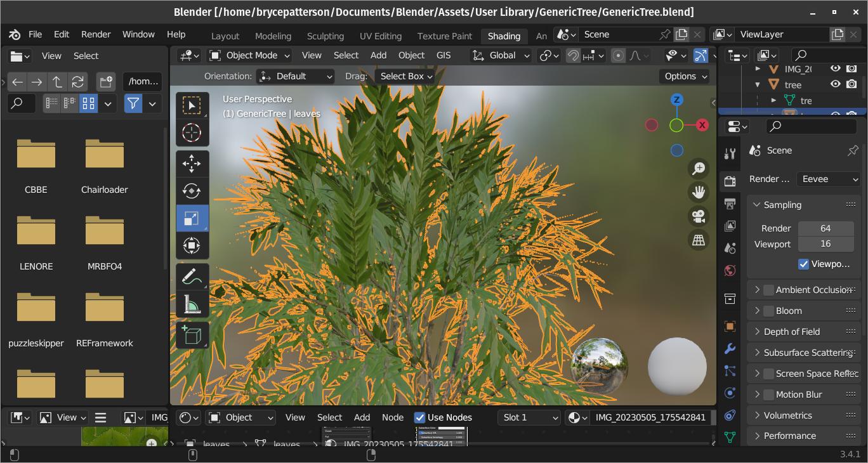Image resolution: width=868 pixels, height=463 pixels.
Task: Enable the Motion Blur checkbox
Action: 768,395
